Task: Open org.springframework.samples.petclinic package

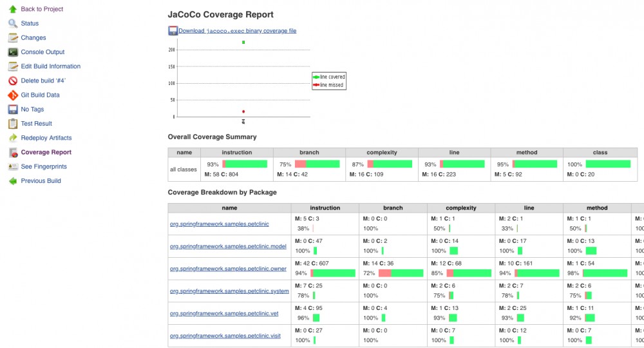Action: click(220, 224)
